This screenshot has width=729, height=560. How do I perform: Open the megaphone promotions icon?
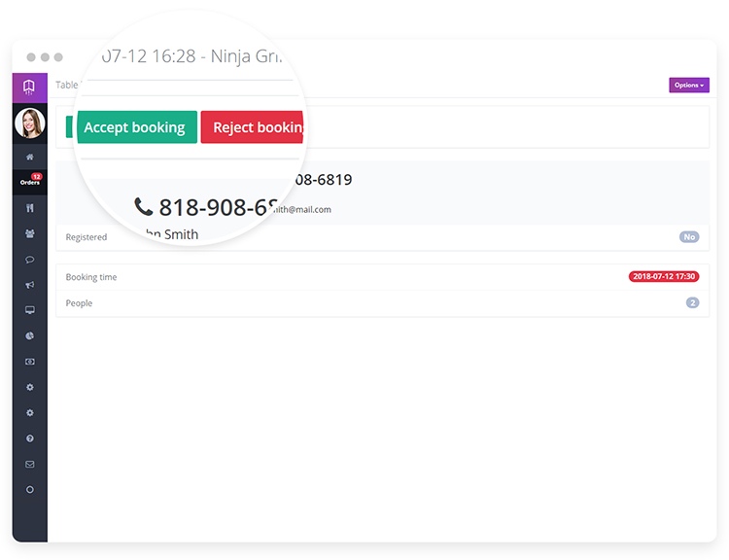30,285
